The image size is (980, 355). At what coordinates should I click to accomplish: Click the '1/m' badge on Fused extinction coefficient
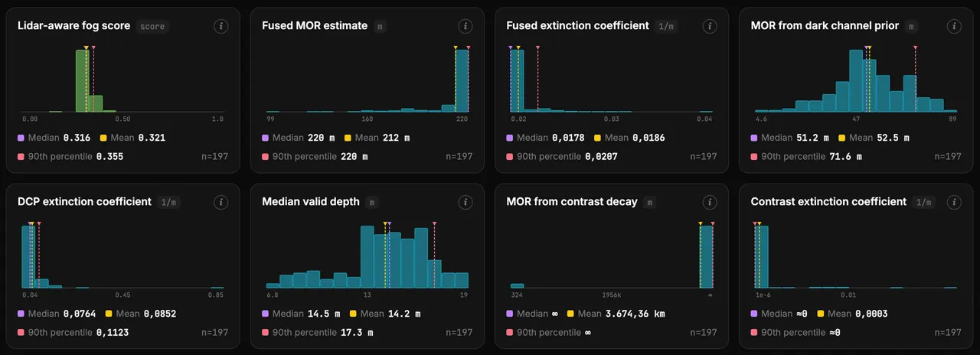point(665,26)
